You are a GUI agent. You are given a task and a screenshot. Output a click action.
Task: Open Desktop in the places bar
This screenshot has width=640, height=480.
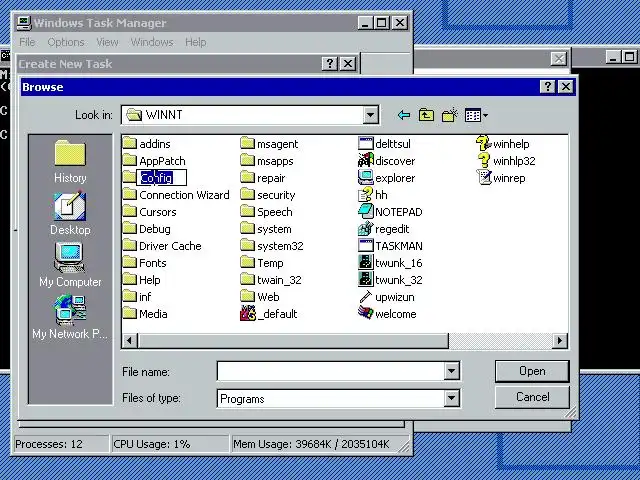click(x=70, y=213)
